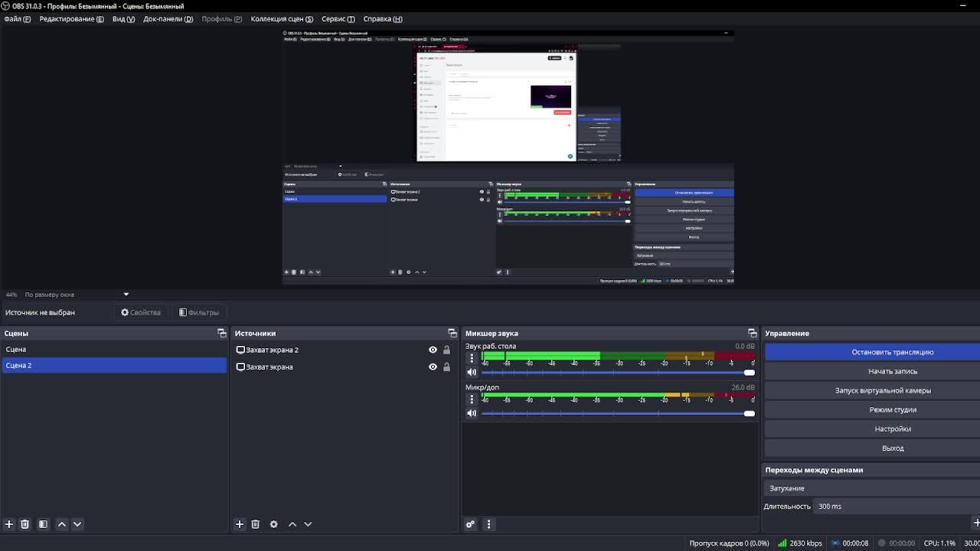Hide the Захват экрана 2 source
This screenshot has height=551, width=980.
tap(433, 350)
